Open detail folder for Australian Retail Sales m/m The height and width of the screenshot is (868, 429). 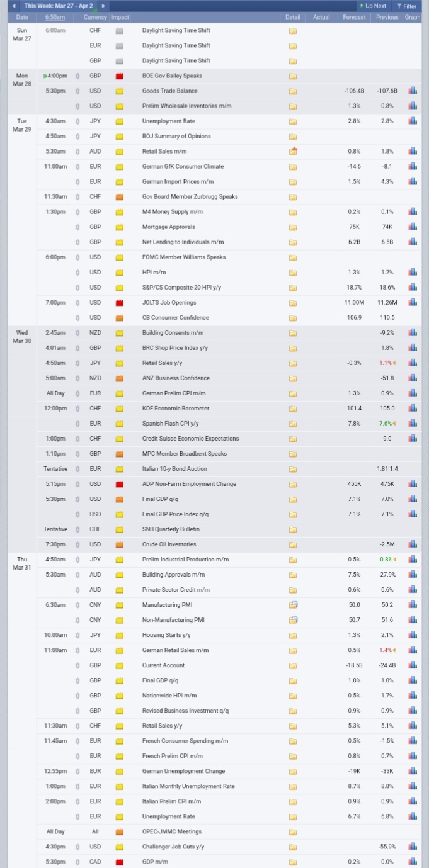pyautogui.click(x=293, y=151)
